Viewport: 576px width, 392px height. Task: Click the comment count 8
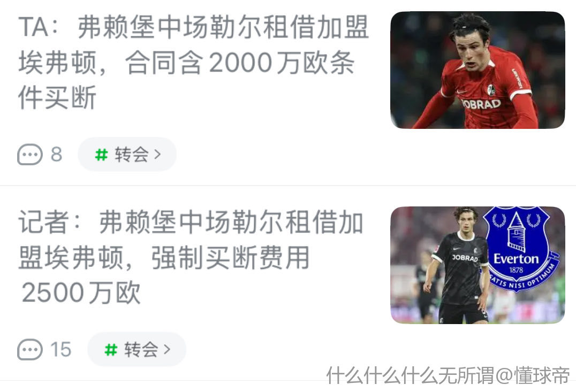click(x=56, y=155)
